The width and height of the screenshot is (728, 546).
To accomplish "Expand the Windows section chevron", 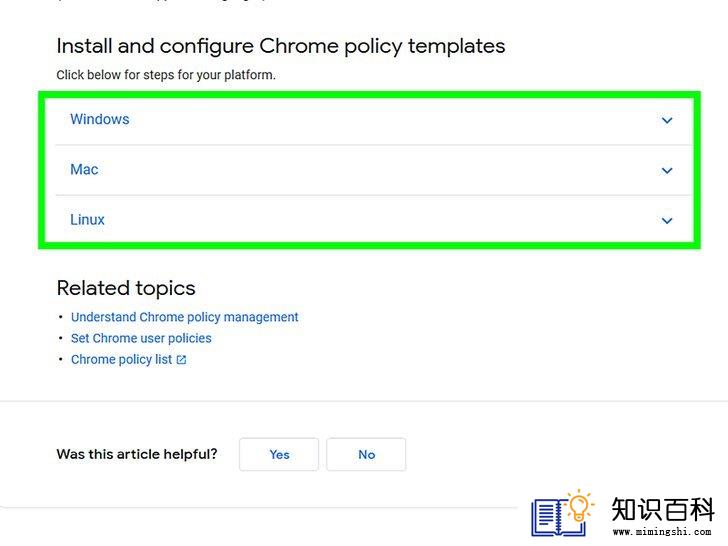I will coord(667,120).
